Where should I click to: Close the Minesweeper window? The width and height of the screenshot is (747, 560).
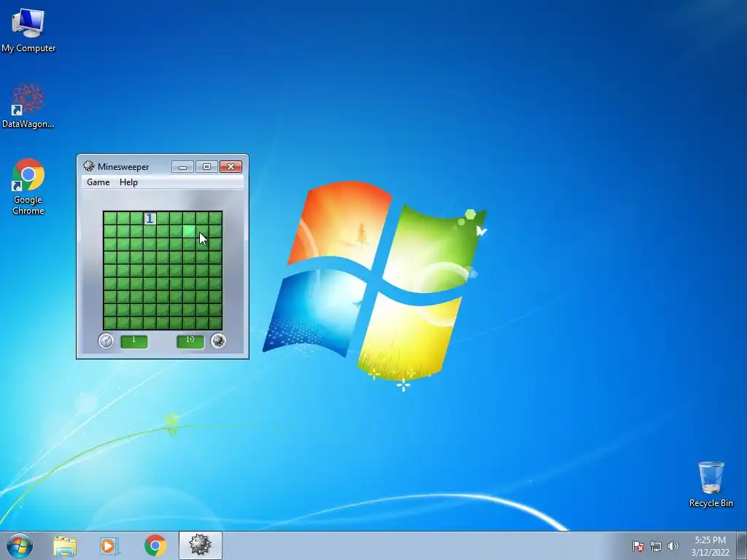[x=231, y=167]
